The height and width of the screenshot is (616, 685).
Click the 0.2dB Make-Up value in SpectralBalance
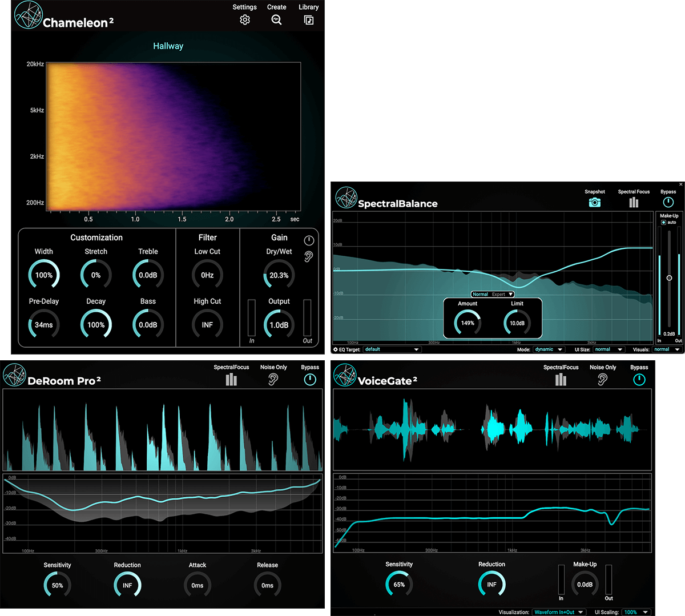pyautogui.click(x=669, y=334)
